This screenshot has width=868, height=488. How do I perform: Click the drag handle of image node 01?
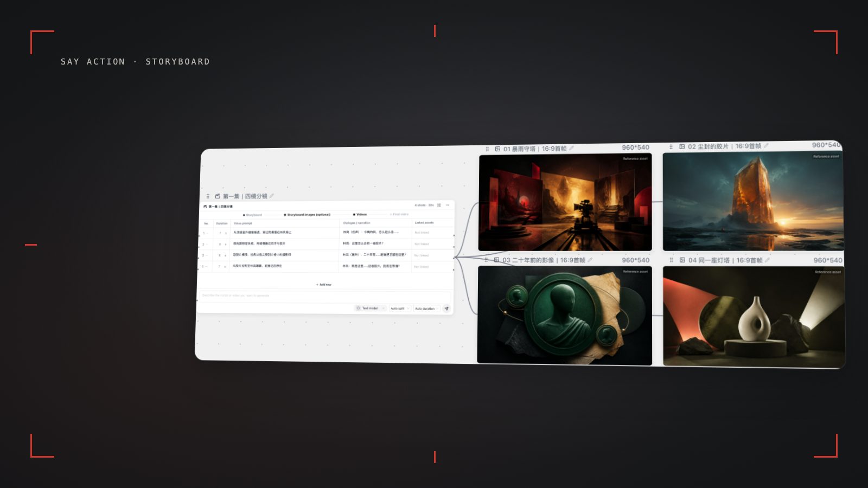click(487, 149)
